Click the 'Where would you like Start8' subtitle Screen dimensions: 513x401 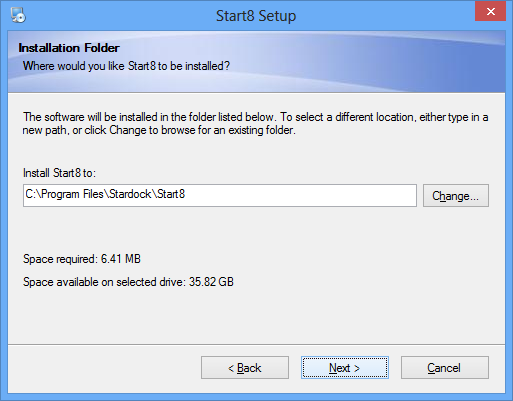pyautogui.click(x=126, y=66)
